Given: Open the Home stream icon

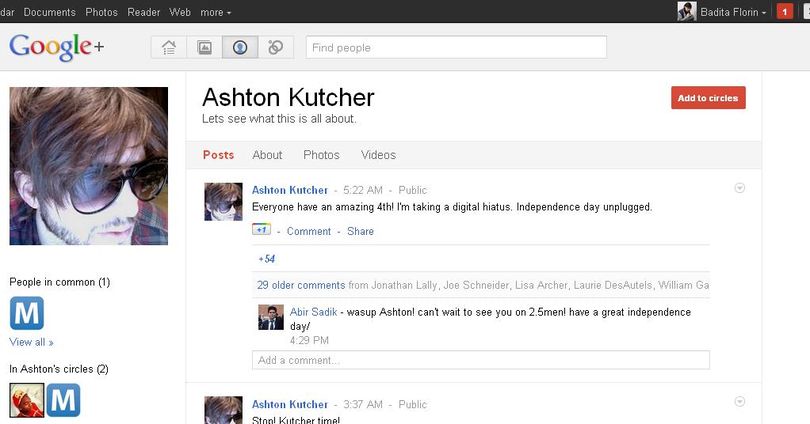Looking at the screenshot, I should tap(169, 48).
